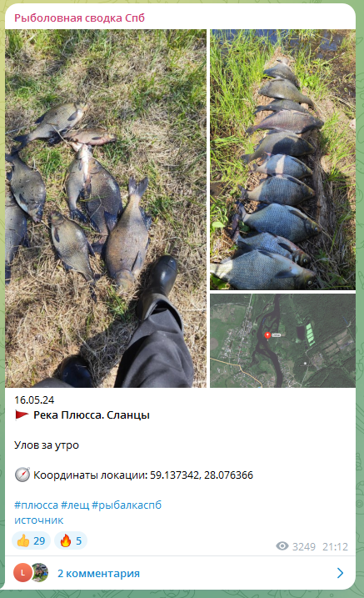The image size is (364, 598).
Task: Open the Рыболовная сводка Спб channel name
Action: pyautogui.click(x=80, y=18)
